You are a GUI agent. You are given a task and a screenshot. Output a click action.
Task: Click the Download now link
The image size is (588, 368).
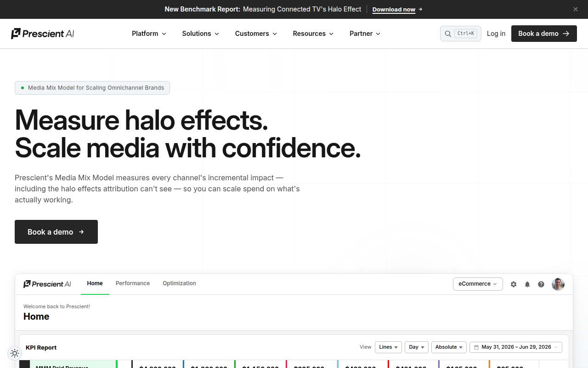[397, 9]
